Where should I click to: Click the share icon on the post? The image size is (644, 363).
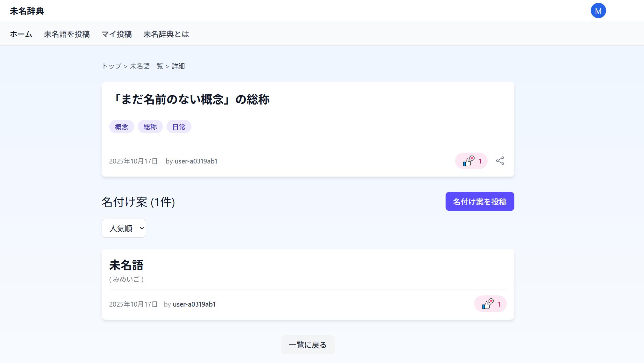500,161
